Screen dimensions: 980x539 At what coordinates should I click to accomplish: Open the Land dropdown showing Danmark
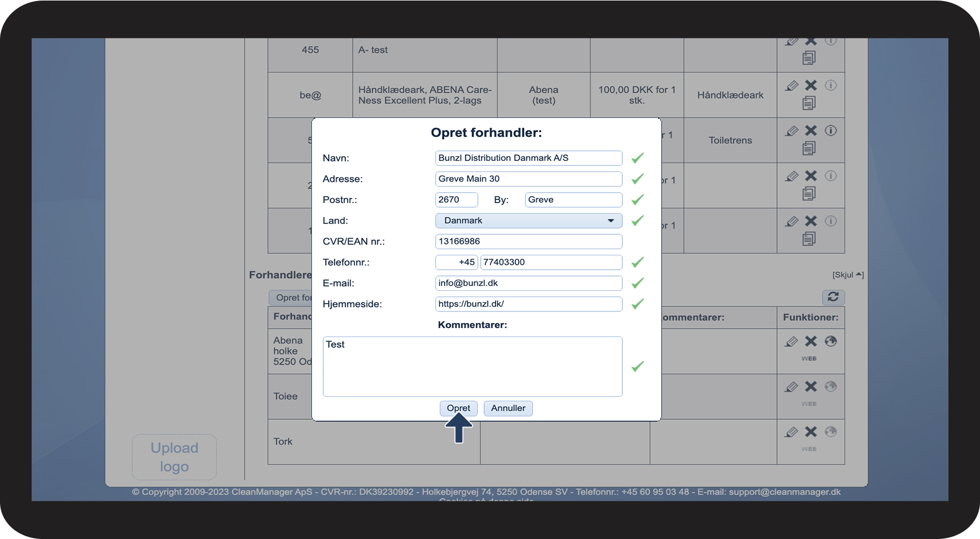[528, 220]
